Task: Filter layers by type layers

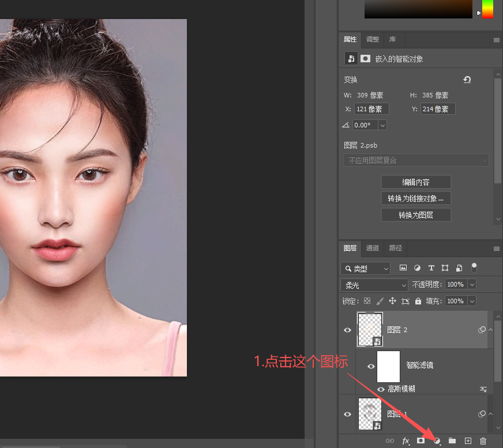Action: click(x=431, y=268)
